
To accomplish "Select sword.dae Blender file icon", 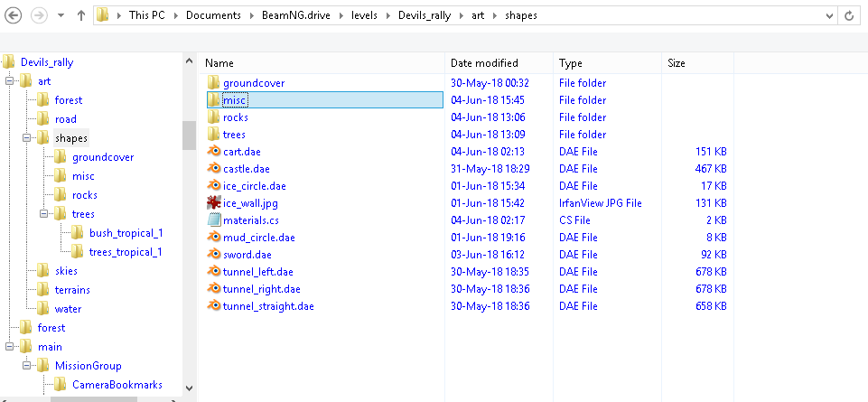I will pos(214,255).
